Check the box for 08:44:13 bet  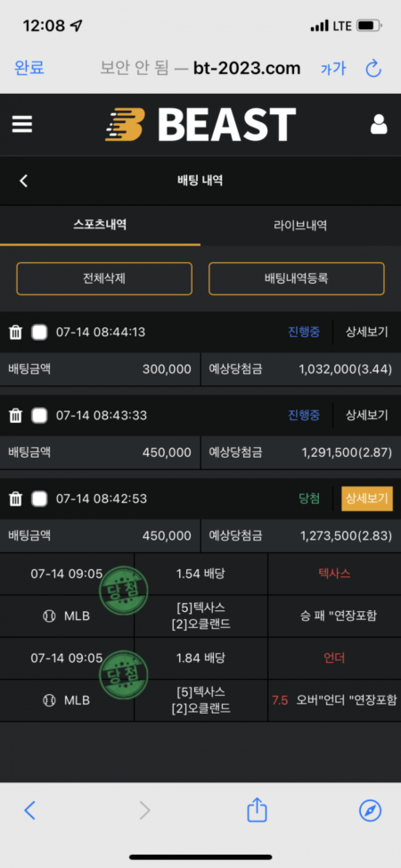coord(39,332)
